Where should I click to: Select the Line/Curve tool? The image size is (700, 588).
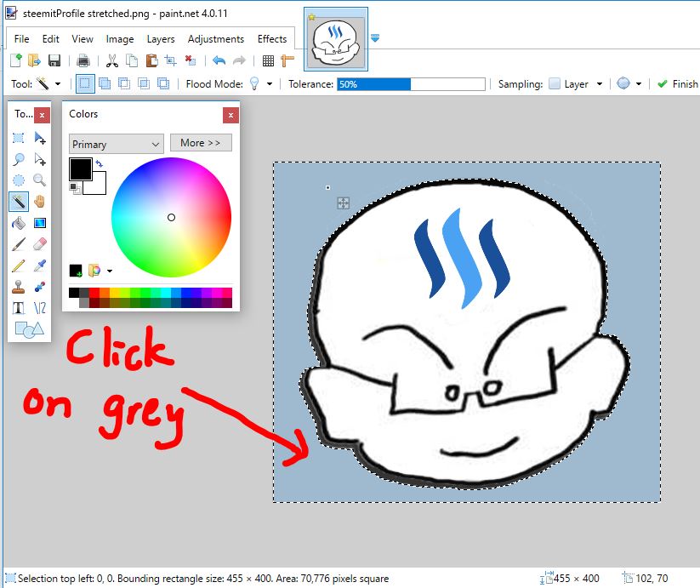coord(40,308)
